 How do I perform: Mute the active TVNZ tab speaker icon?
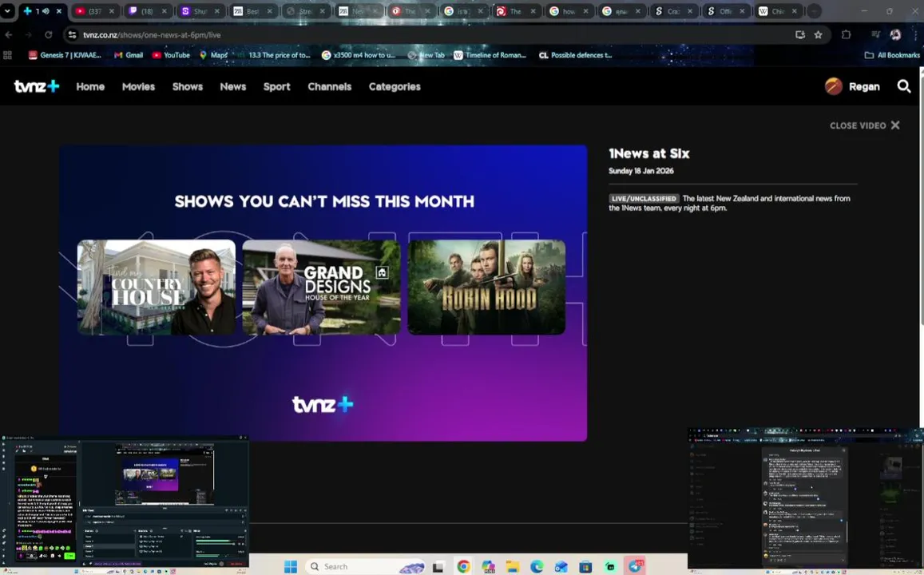(x=46, y=11)
